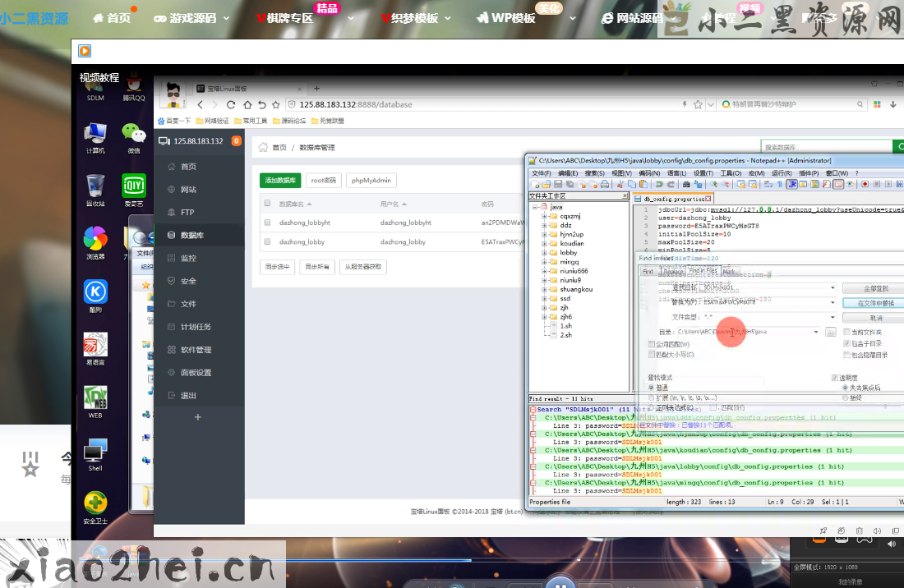Viewport: 904px width, 588px height.
Task: Click Notepad++ Undo arrow icon
Action: point(659,184)
